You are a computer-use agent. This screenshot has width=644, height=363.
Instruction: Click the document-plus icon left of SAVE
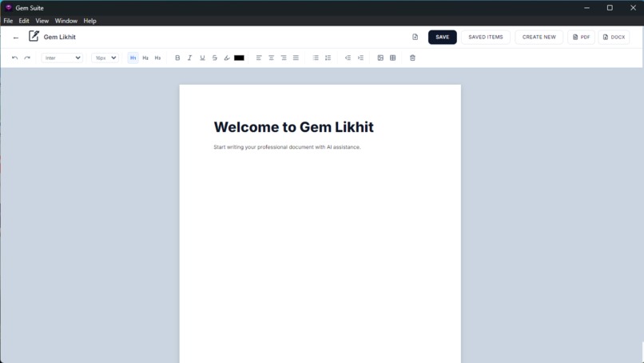click(x=415, y=37)
